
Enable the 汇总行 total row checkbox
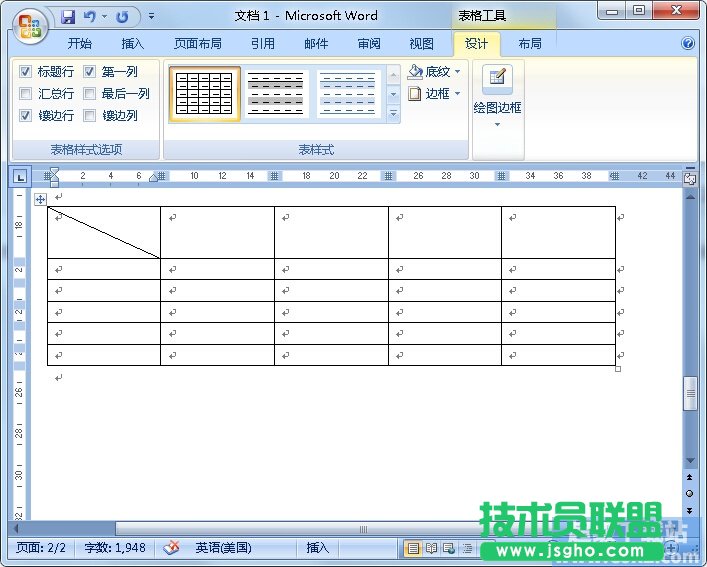(x=26, y=94)
